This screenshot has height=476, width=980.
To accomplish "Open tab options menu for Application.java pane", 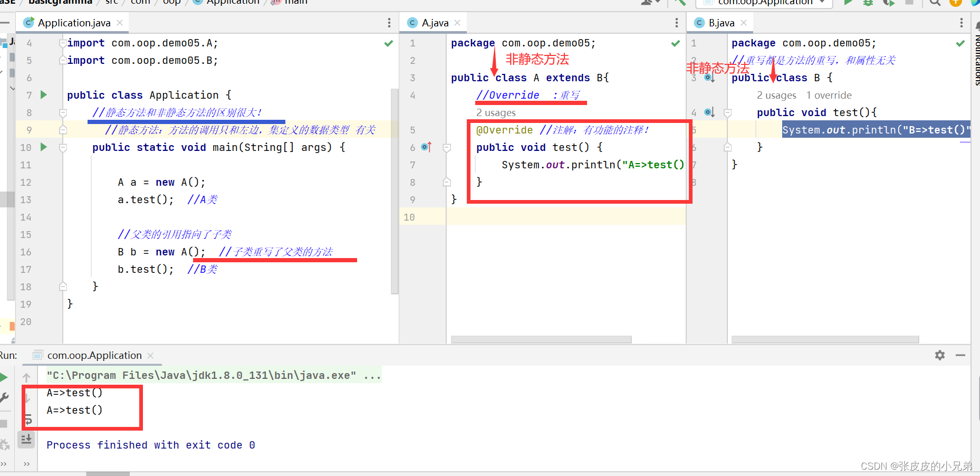I will [x=389, y=23].
